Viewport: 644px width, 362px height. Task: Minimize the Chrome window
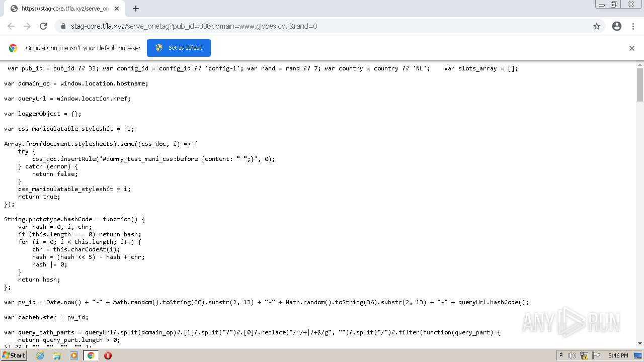pyautogui.click(x=601, y=5)
